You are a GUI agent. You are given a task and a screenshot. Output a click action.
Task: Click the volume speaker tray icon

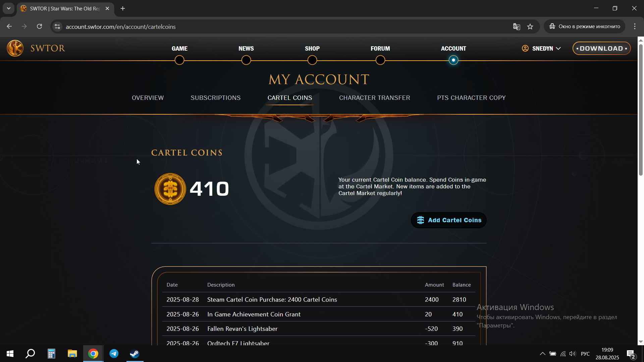tap(573, 354)
